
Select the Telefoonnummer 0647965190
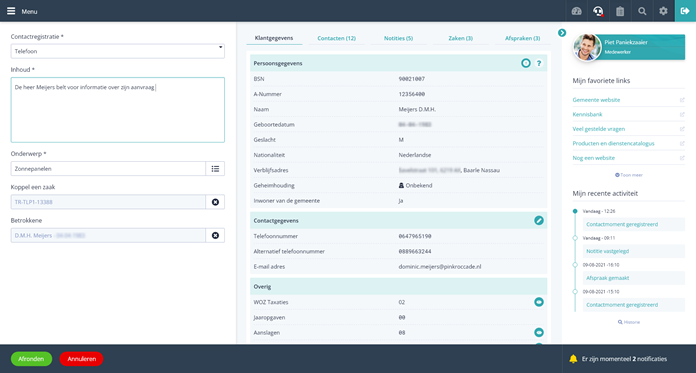[415, 236]
